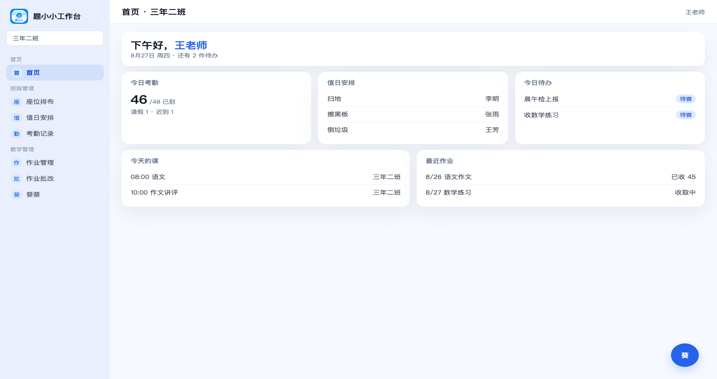Click the 今日考勤 card title
Viewport: 717px width, 379px height.
click(144, 83)
